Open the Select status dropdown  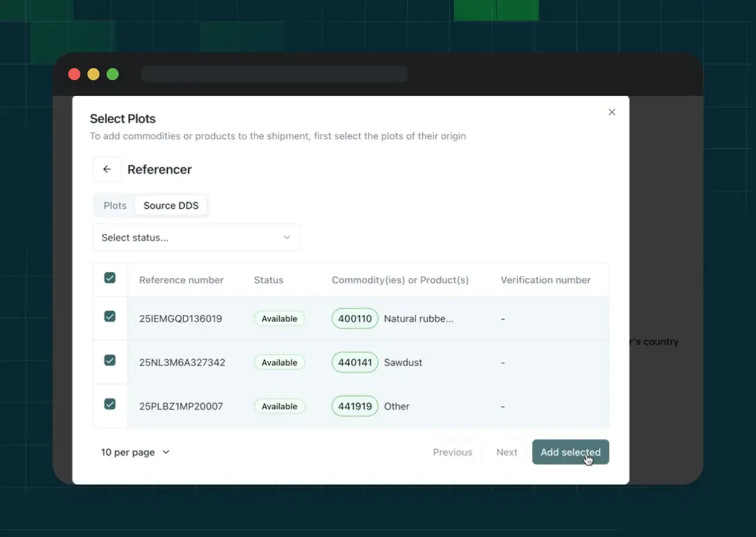pyautogui.click(x=197, y=237)
